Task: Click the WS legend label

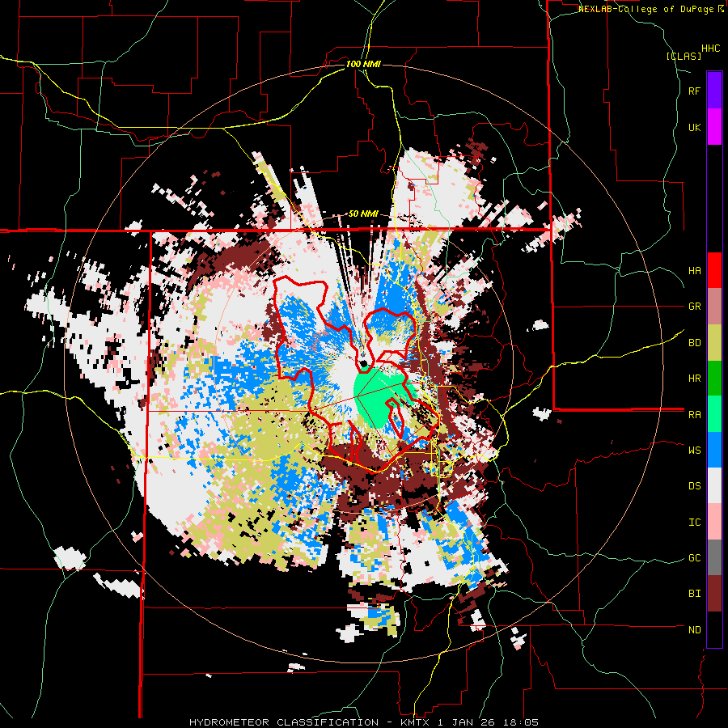Action: point(694,451)
